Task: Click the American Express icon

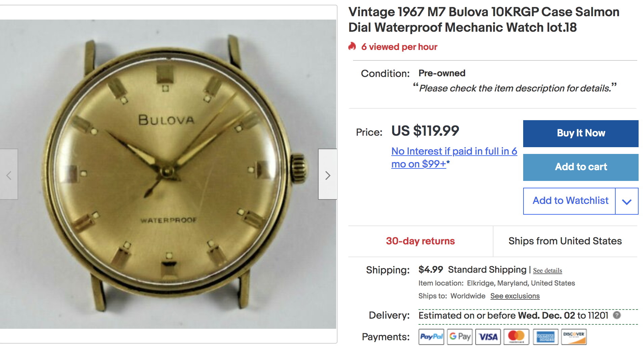Action: coord(545,337)
